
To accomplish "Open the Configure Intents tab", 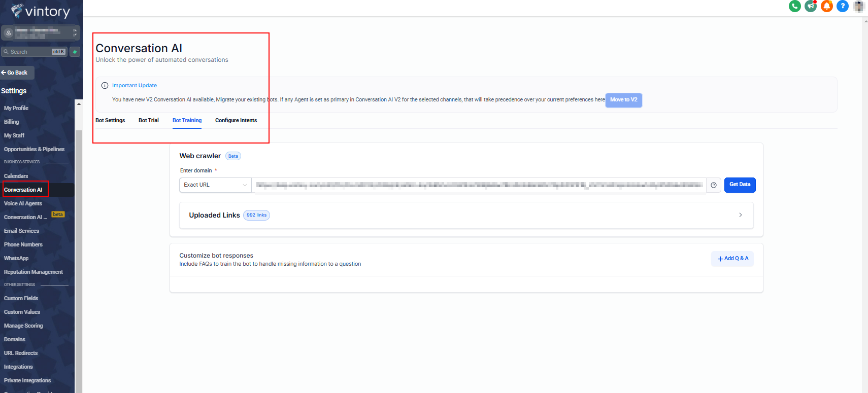I will (x=236, y=120).
